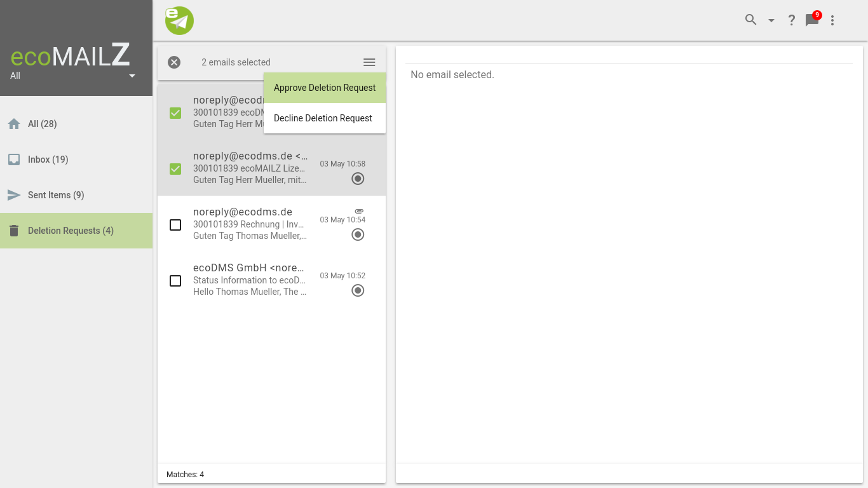Toggle the hamburger actions menu icon
The width and height of the screenshot is (868, 488).
click(369, 62)
